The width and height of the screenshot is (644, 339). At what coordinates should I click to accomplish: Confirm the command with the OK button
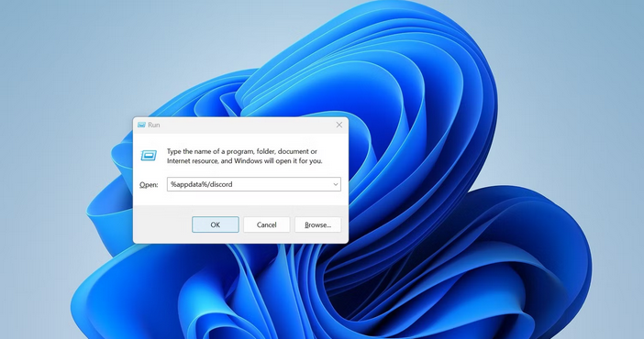coord(216,224)
